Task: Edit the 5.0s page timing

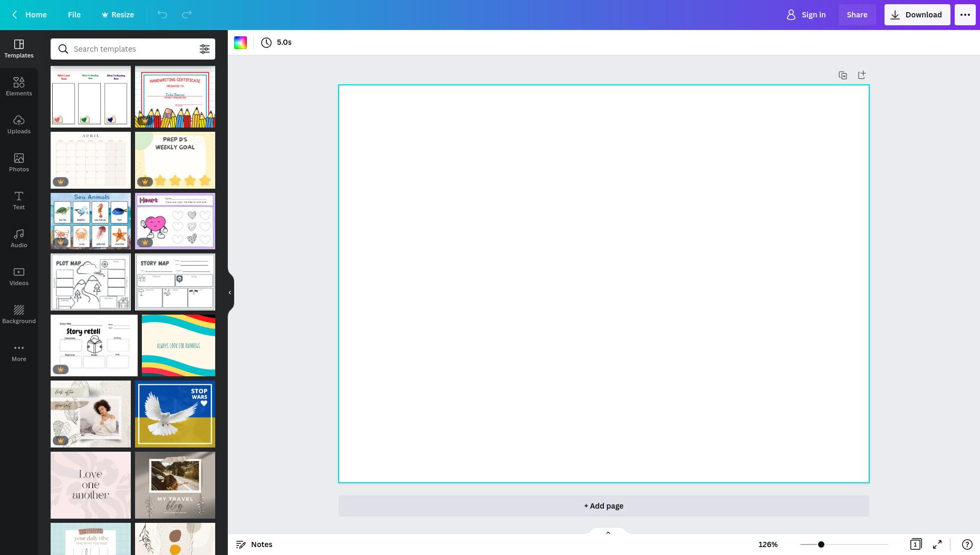Action: point(276,43)
